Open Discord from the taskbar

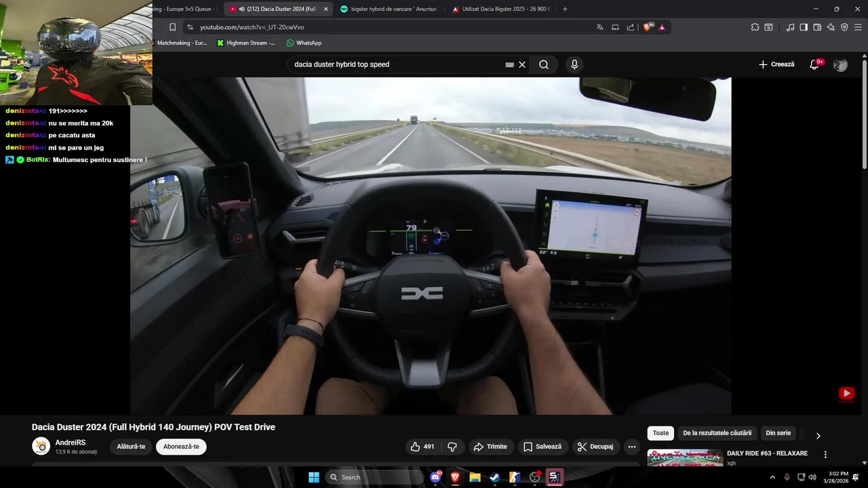(435, 477)
